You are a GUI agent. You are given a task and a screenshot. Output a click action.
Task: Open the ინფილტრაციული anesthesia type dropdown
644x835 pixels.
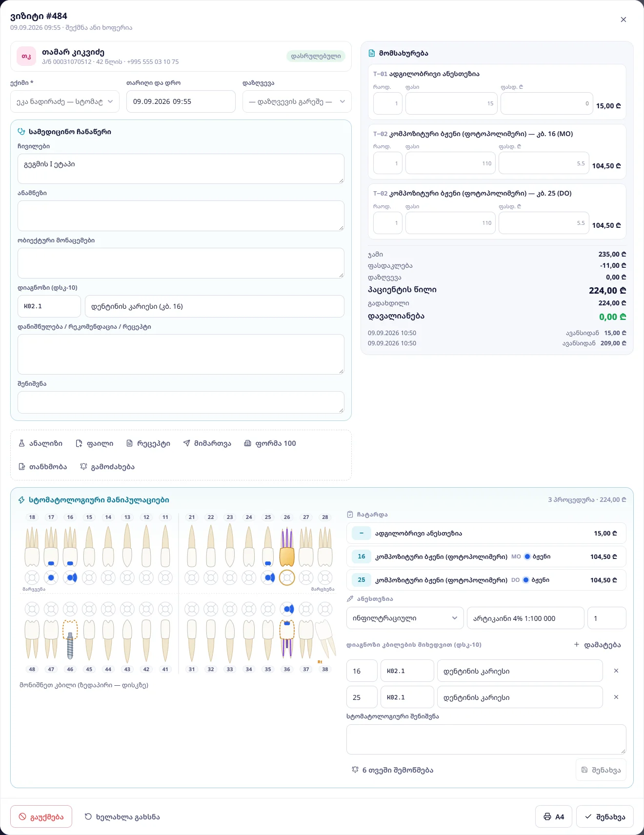(x=405, y=618)
